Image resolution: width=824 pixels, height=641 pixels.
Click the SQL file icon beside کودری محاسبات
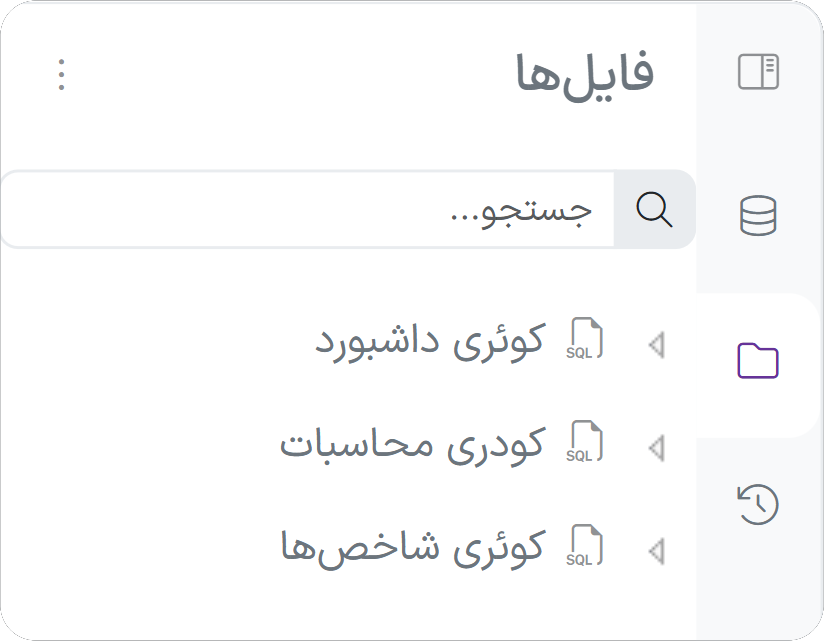pyautogui.click(x=586, y=443)
